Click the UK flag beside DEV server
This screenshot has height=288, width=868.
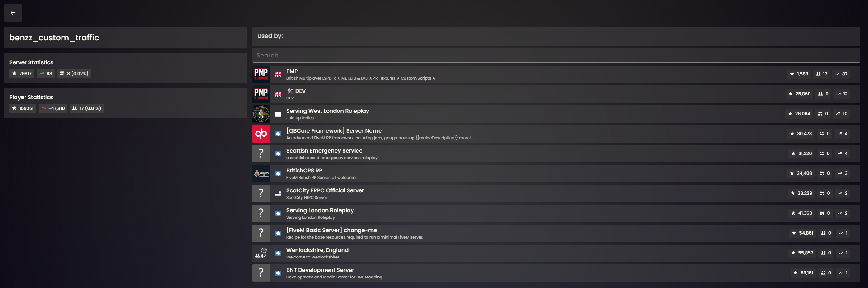pyautogui.click(x=278, y=94)
